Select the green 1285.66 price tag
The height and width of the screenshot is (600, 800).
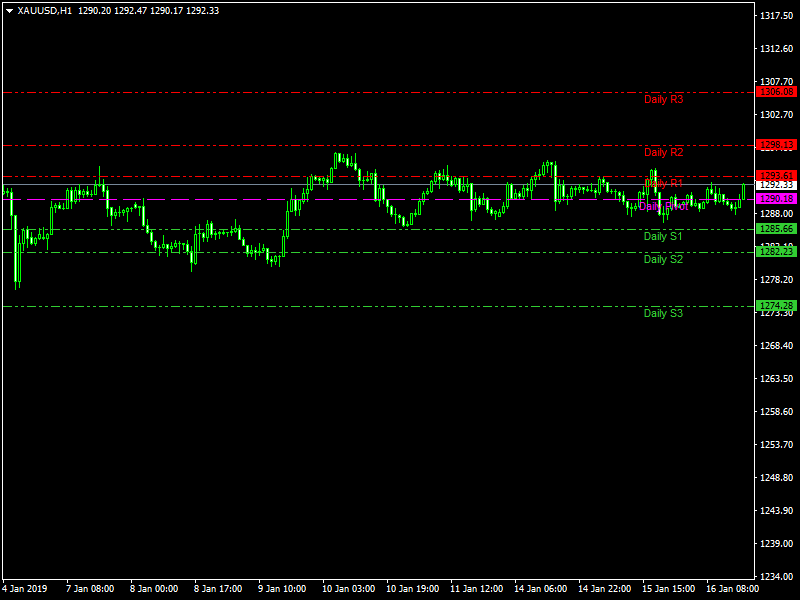click(x=776, y=229)
